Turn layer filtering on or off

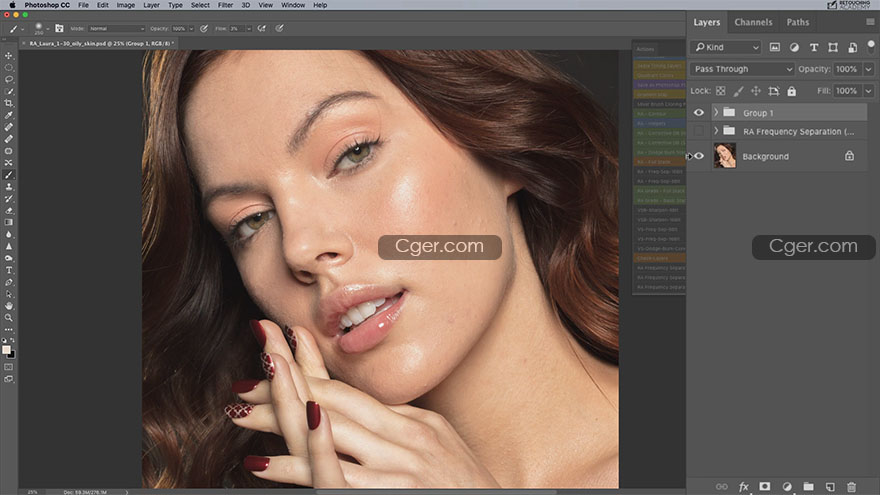tap(871, 46)
